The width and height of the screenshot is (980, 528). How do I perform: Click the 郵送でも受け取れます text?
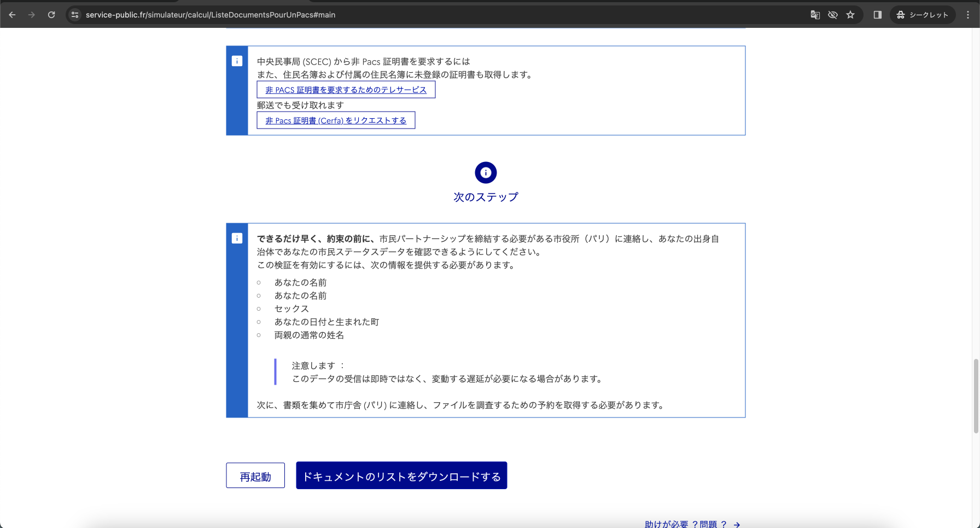click(x=300, y=105)
